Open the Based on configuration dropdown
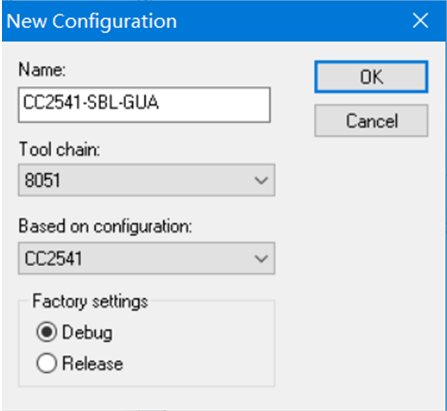This screenshot has width=447, height=411. point(146,258)
